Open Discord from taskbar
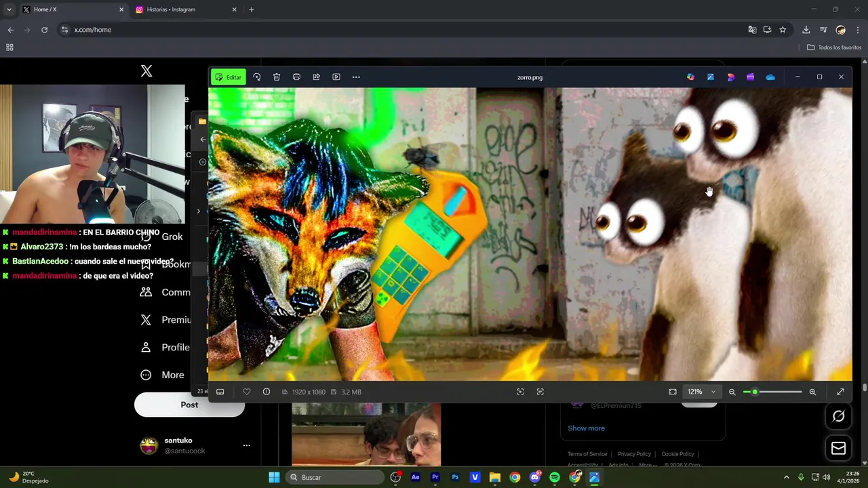Screen dimensions: 868x488 coord(535,477)
